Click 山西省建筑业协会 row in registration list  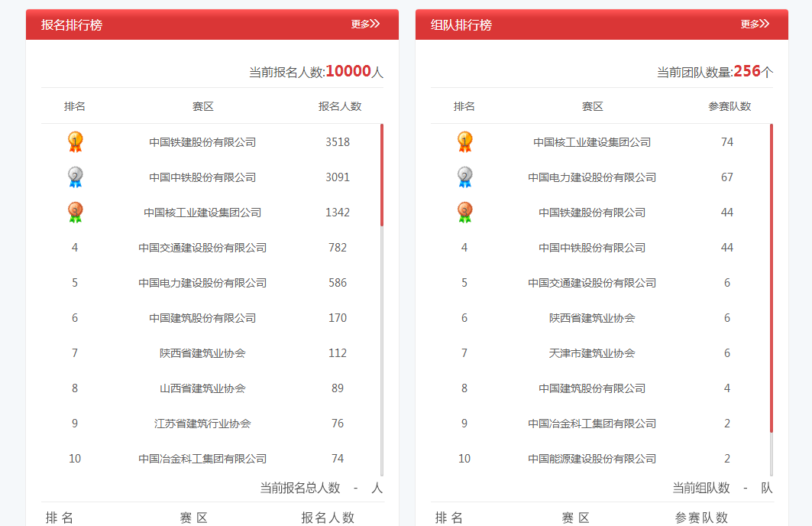[x=202, y=388]
